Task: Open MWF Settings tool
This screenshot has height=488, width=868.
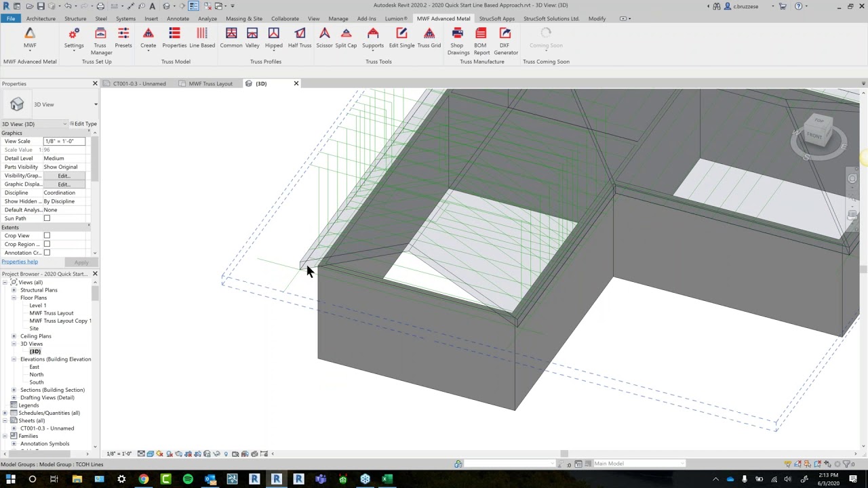Action: [74, 38]
